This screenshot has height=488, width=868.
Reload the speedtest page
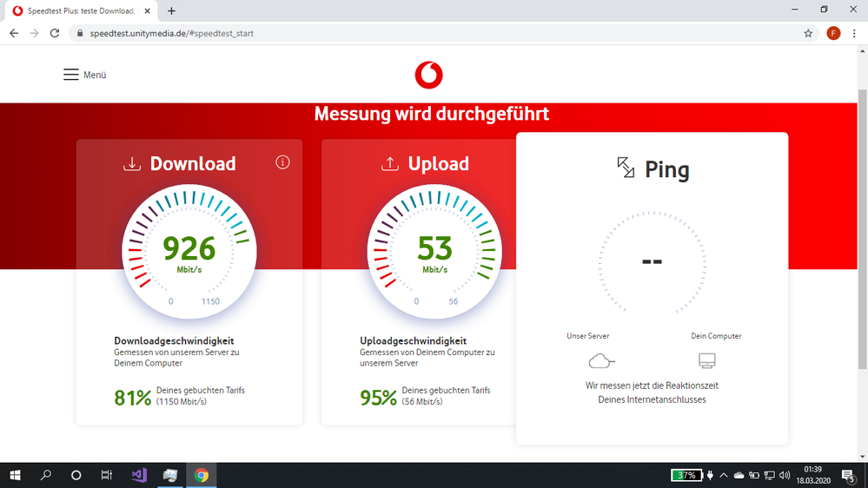pyautogui.click(x=55, y=33)
